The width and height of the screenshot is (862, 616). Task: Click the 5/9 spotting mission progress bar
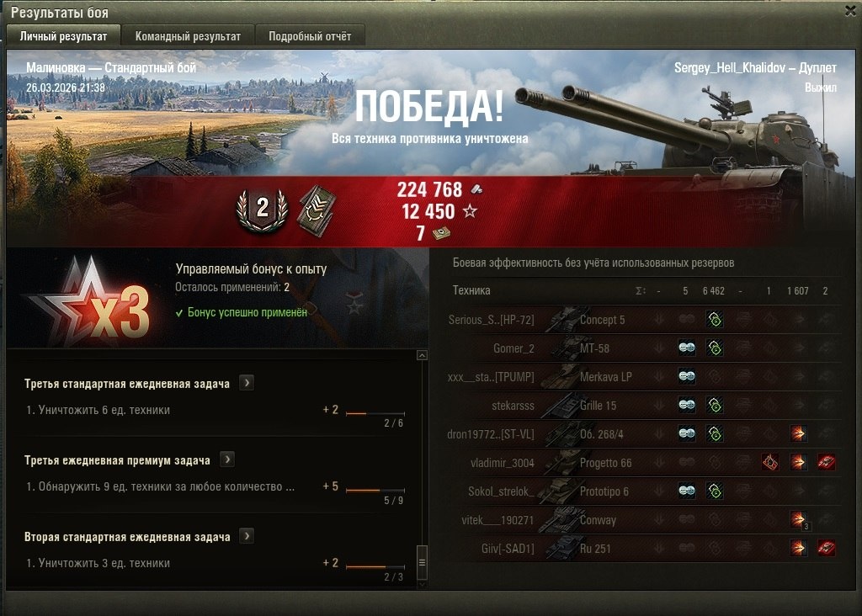pyautogui.click(x=375, y=490)
